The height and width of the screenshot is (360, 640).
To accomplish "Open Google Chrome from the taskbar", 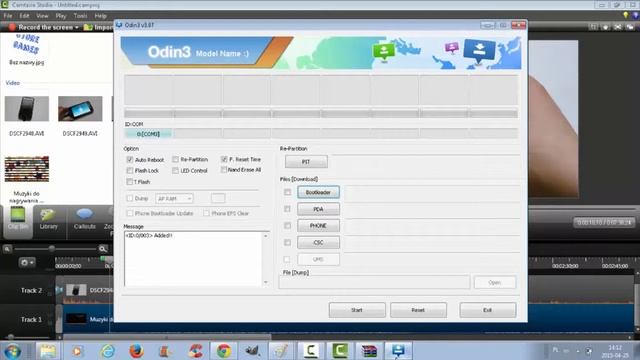I will coord(224,351).
